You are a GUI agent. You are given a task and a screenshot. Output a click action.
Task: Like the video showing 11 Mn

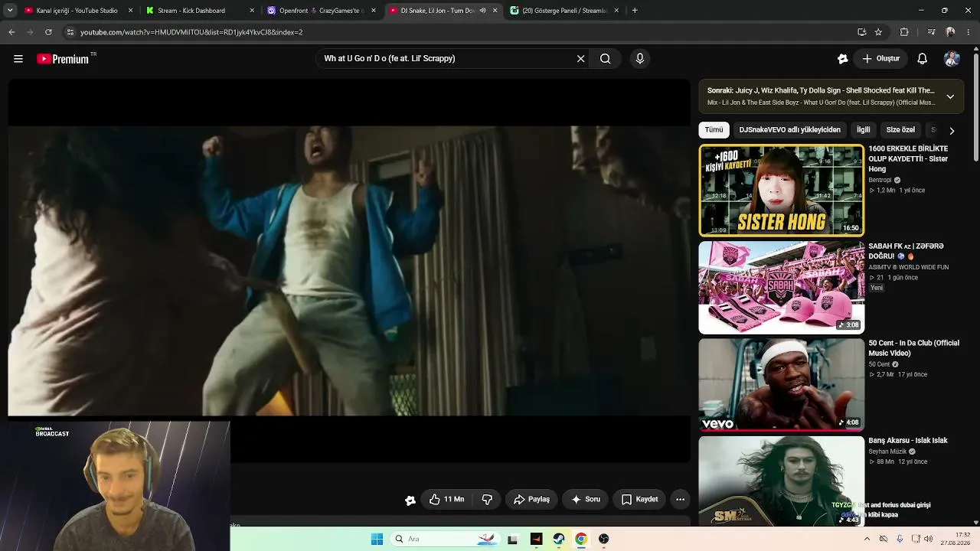pyautogui.click(x=447, y=500)
